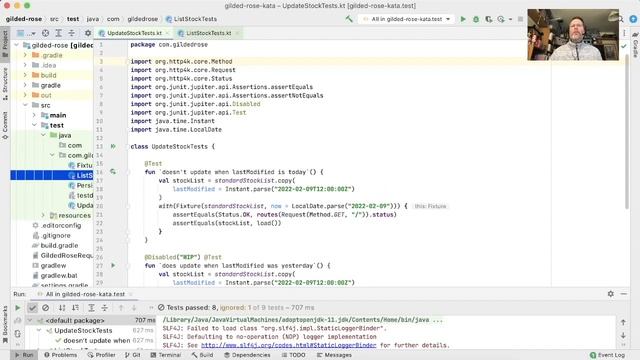Sort test results alphabetically
The width and height of the screenshot is (640, 360).
pos(62,308)
